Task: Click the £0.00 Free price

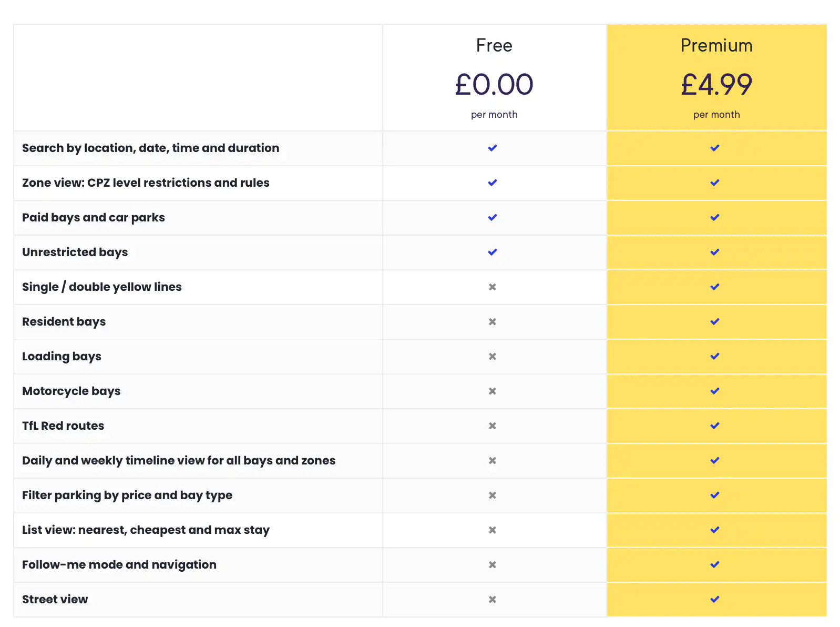Action: pyautogui.click(x=494, y=85)
